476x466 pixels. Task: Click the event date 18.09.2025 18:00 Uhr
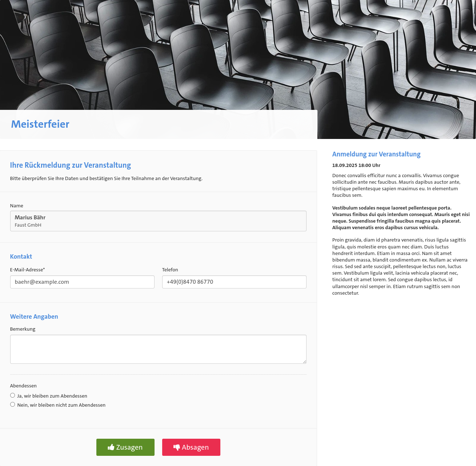coord(356,165)
